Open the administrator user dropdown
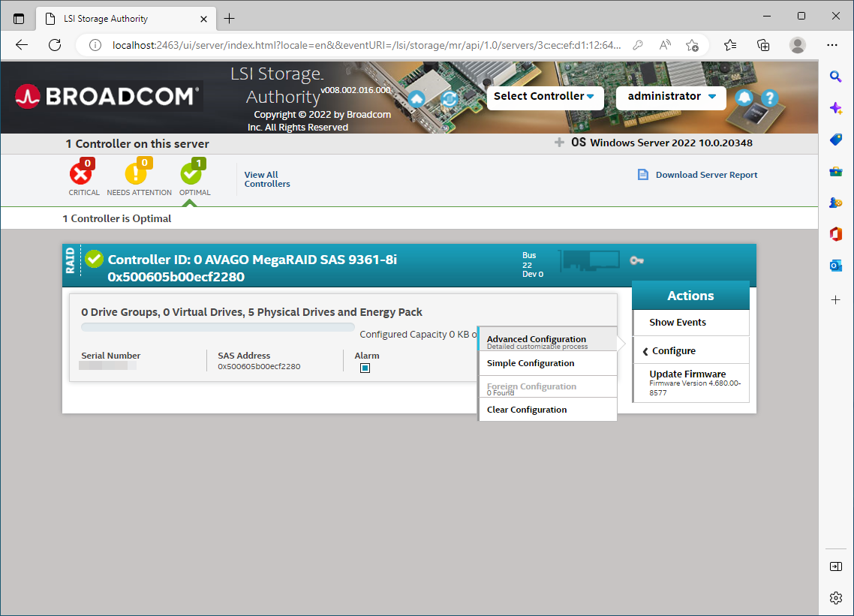Screen dimensions: 854x616 (x=671, y=97)
